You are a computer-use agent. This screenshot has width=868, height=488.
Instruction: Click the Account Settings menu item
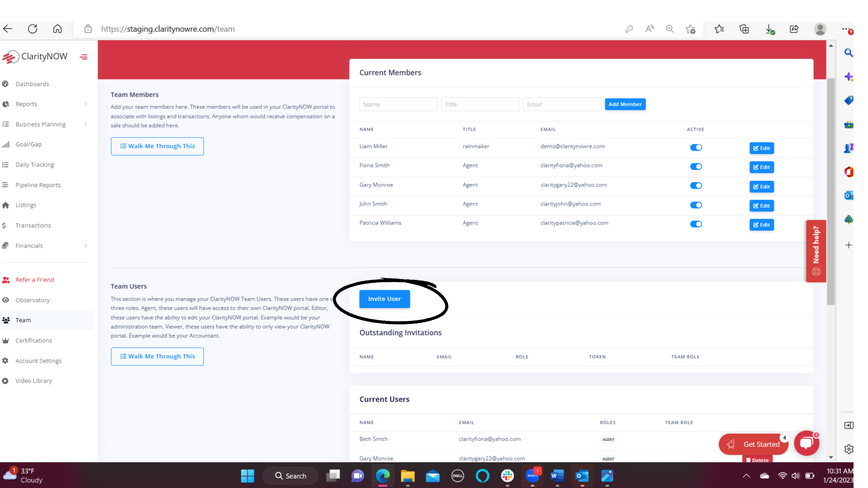coord(39,360)
